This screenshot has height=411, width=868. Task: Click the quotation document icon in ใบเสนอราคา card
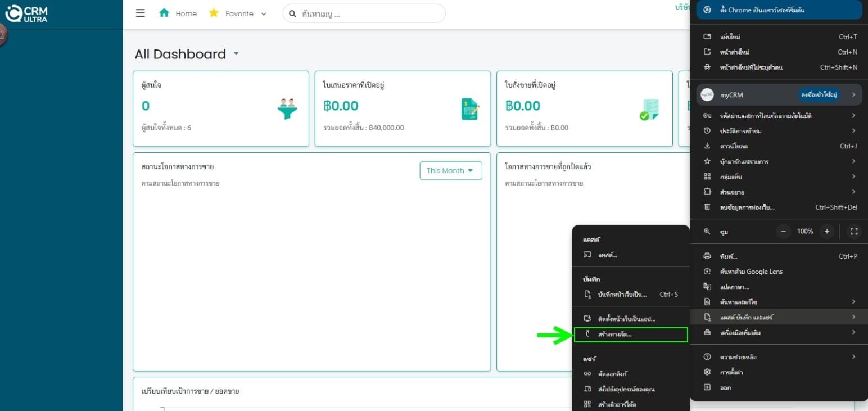[470, 109]
